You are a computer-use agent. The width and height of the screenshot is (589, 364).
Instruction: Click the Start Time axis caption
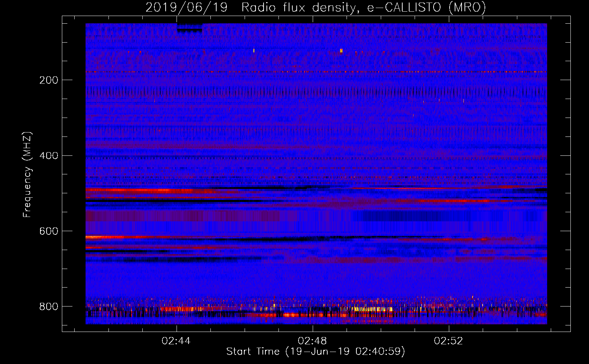point(316,352)
